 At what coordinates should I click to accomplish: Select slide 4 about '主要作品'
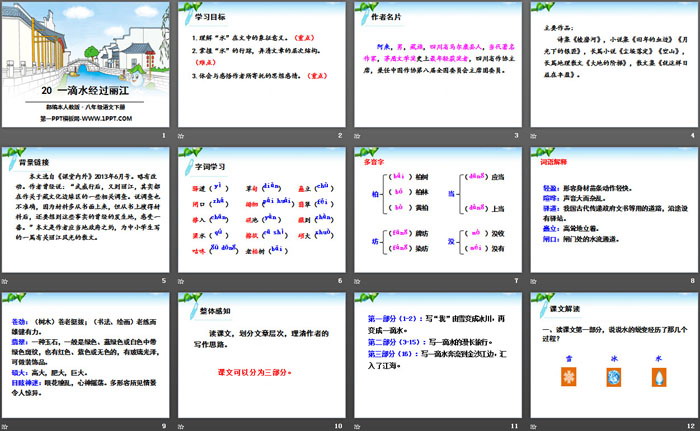614,66
